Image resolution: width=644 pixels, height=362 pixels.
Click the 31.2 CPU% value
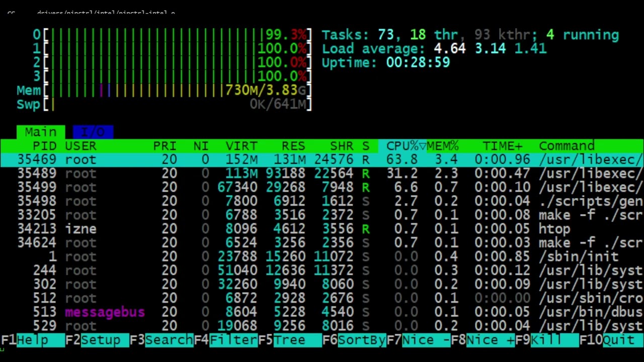(402, 173)
